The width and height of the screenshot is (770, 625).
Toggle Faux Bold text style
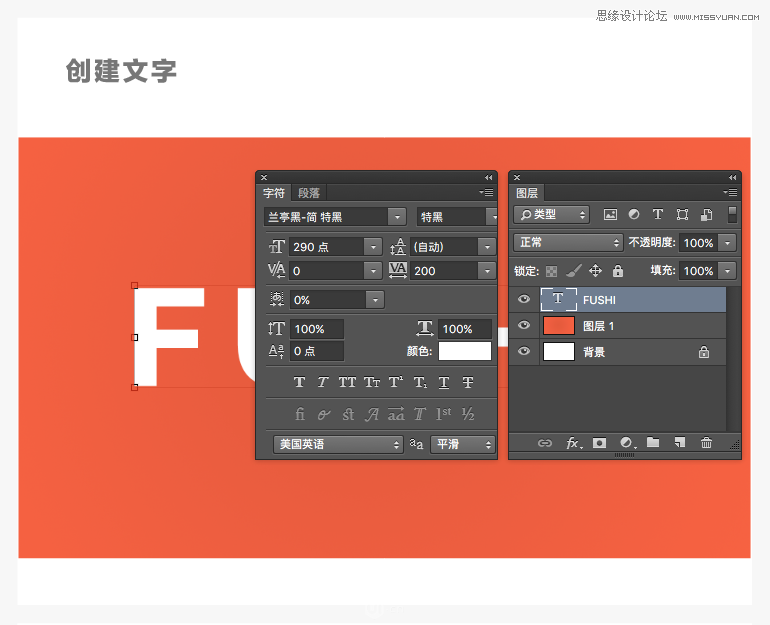tap(299, 382)
